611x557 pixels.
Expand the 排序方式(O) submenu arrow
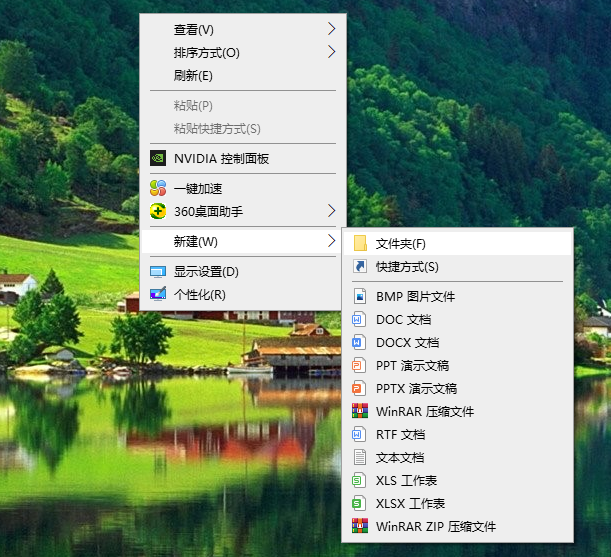[x=331, y=51]
